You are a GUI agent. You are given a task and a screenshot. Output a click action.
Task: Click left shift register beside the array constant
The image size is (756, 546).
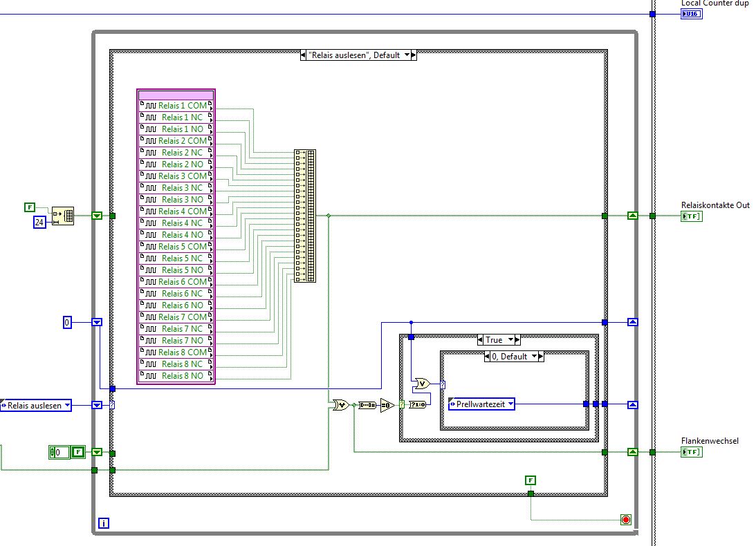(97, 452)
